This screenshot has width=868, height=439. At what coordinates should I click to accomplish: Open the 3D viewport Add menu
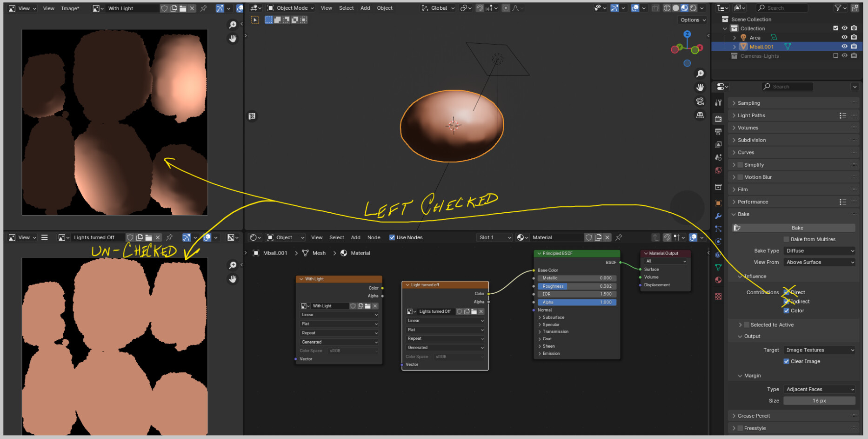tap(365, 8)
